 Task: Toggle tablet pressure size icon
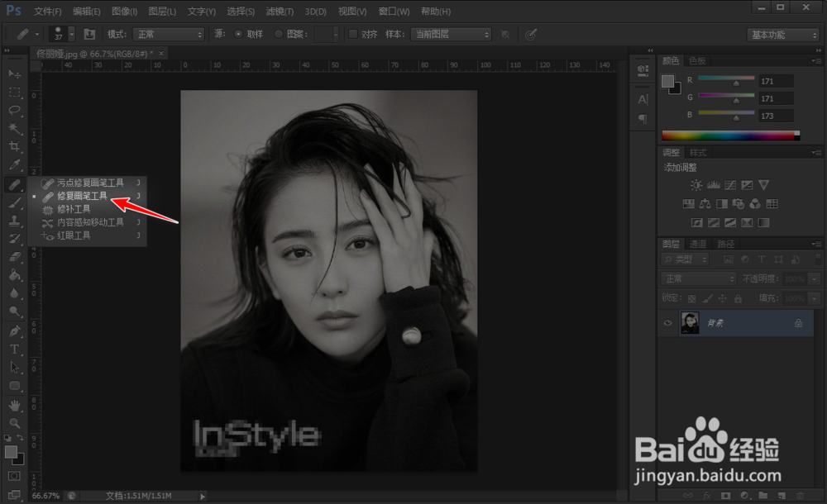(x=531, y=34)
